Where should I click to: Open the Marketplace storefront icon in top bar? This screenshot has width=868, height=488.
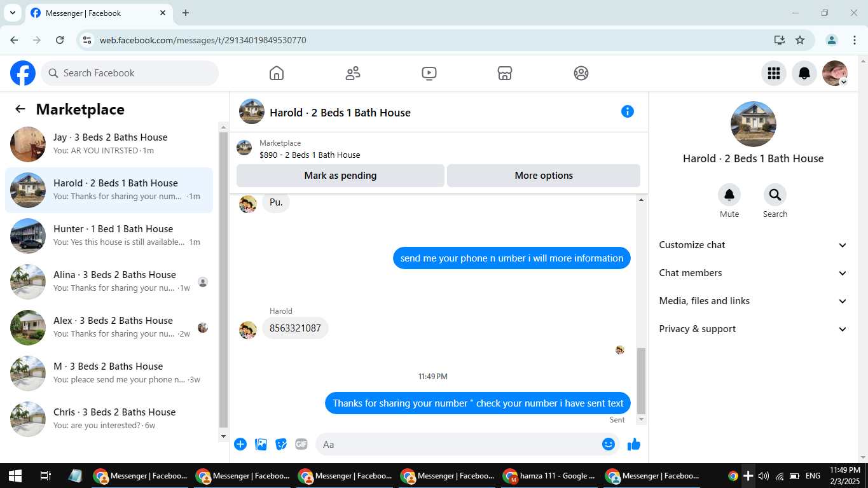tap(505, 73)
